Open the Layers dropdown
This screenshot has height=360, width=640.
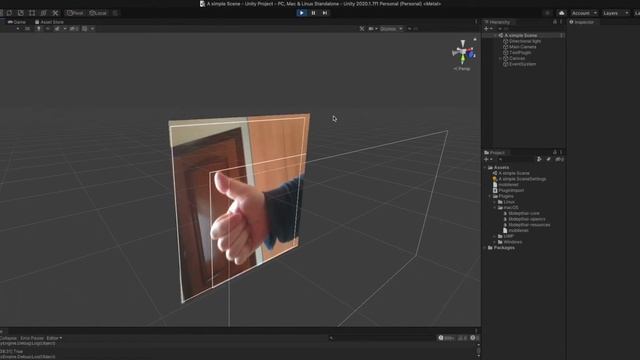615,13
